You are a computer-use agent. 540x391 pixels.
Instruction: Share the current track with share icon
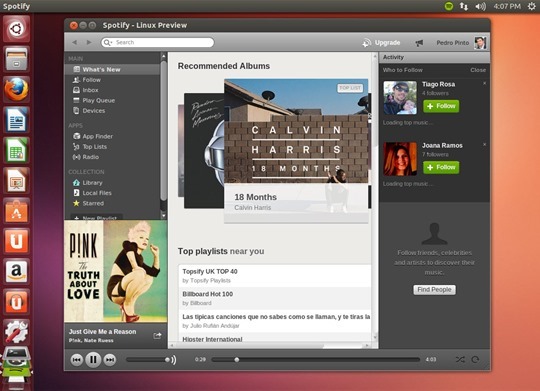coord(157,336)
